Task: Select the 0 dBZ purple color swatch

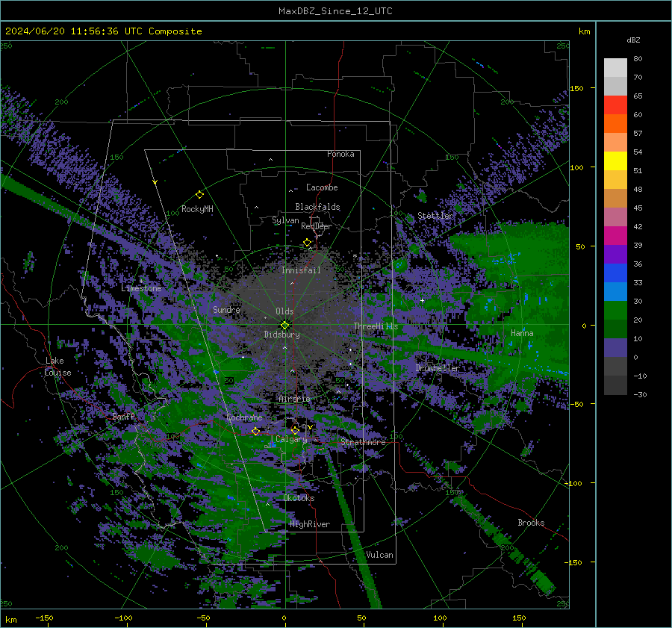Action: 615,348
